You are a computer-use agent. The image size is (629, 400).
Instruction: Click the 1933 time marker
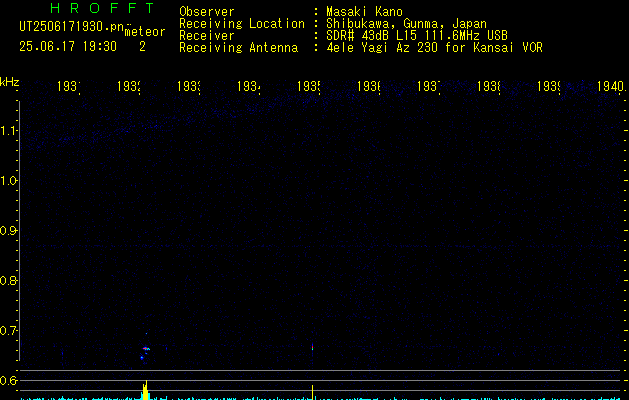pos(189,86)
